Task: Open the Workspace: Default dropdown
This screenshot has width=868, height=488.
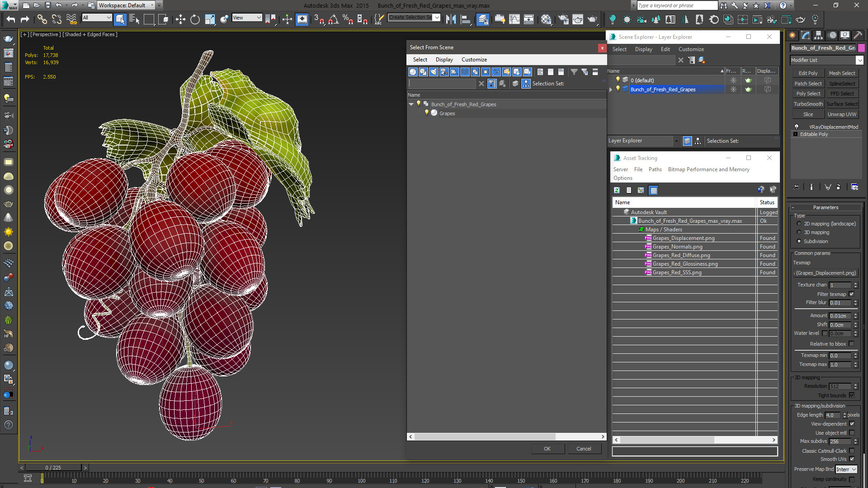Action: 127,5
